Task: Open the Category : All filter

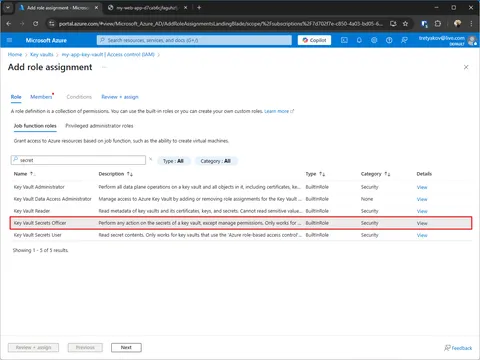Action: tap(215, 161)
